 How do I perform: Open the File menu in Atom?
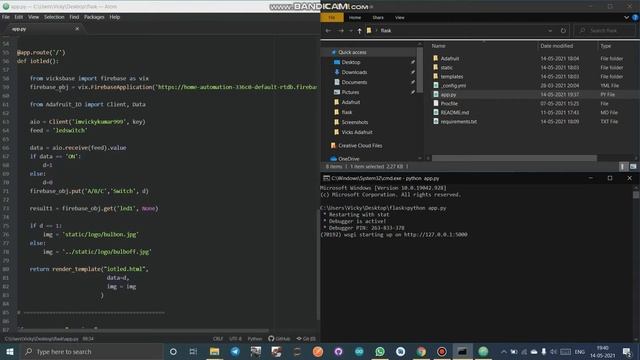coord(6,17)
